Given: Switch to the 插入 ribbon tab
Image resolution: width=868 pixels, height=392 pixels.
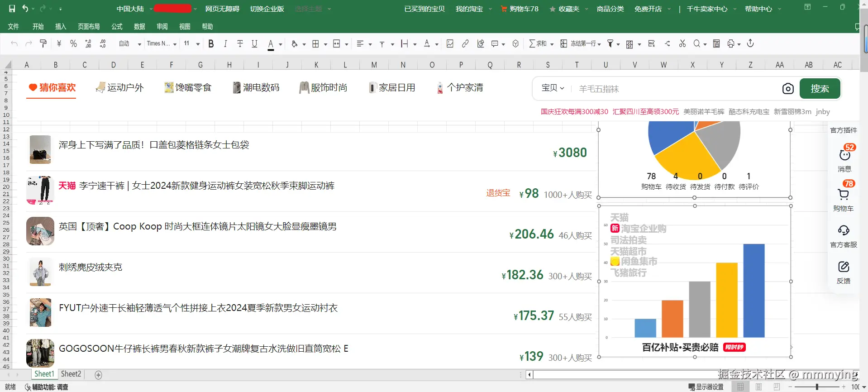Looking at the screenshot, I should pyautogui.click(x=61, y=27).
